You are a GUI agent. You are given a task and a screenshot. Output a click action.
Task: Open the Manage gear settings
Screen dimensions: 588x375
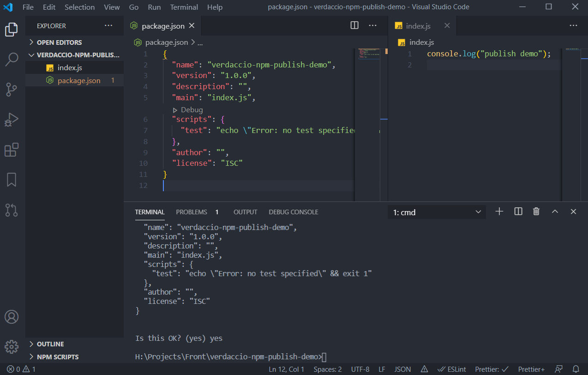coord(12,346)
